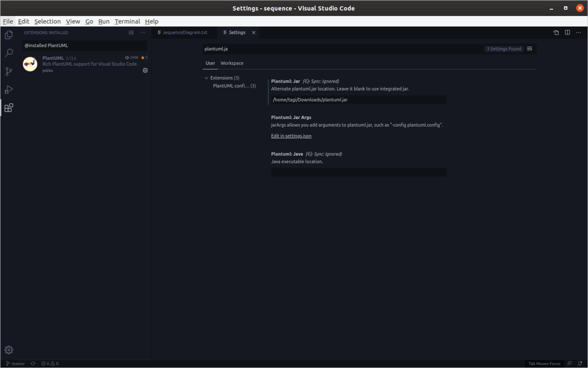Open Settings (JSON) from the editor toolbar
Screen dimensions: 588x368
(x=556, y=33)
